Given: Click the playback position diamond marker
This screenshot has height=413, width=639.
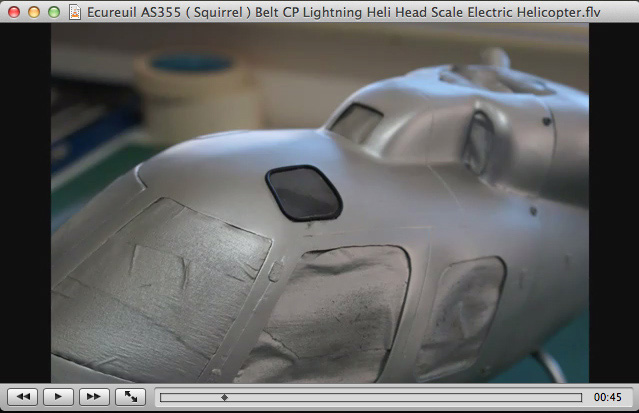Looking at the screenshot, I should coord(225,398).
